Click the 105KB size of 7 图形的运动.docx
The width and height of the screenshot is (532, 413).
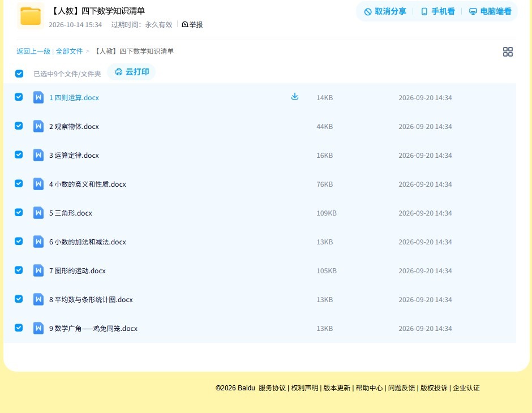click(327, 270)
